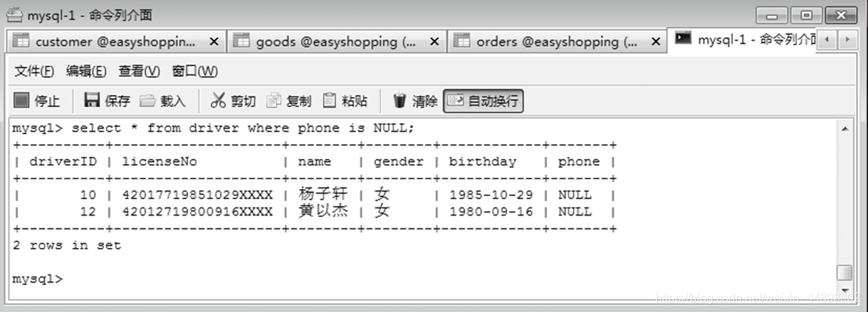The image size is (868, 312).
Task: Maximize the mysql-1 window
Action: [x=806, y=15]
